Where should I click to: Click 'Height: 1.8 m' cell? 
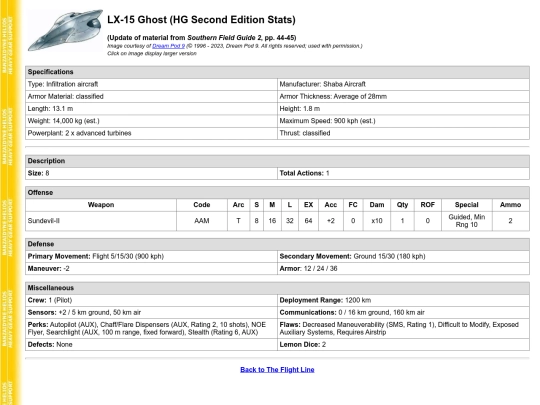pyautogui.click(x=403, y=109)
